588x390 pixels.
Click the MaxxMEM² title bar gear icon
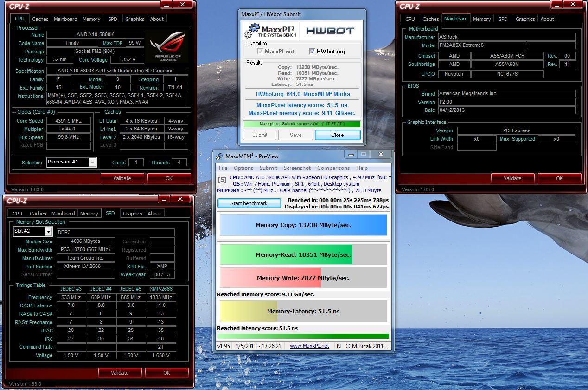(x=220, y=156)
